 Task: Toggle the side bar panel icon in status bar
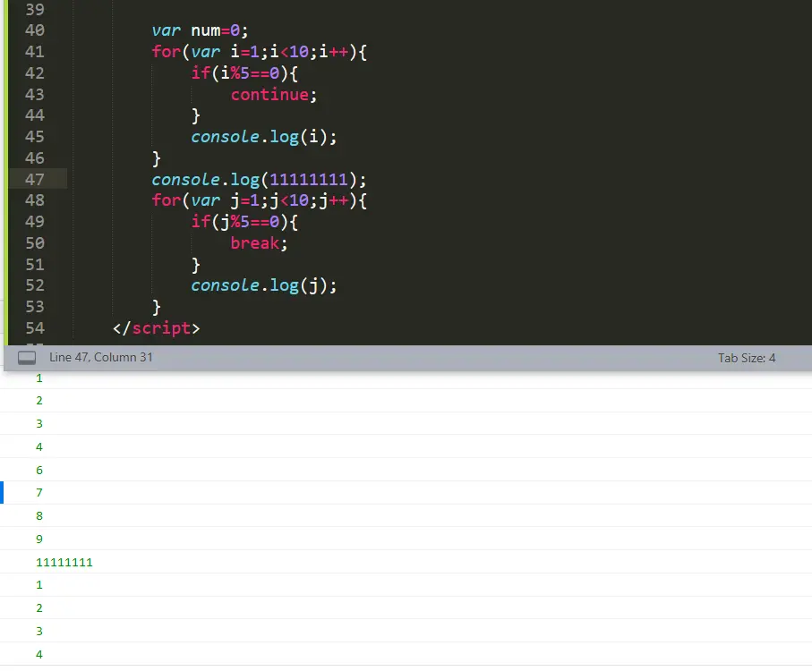tap(27, 358)
